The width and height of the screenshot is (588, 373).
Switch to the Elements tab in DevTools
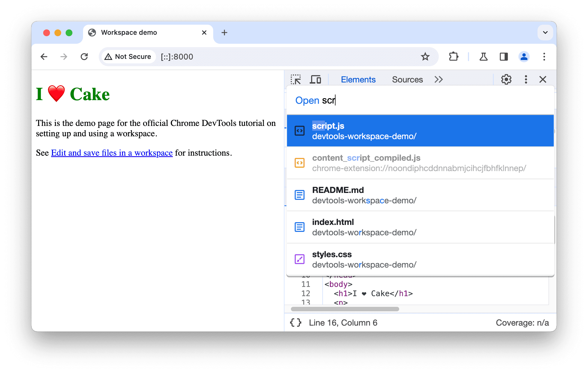click(359, 79)
